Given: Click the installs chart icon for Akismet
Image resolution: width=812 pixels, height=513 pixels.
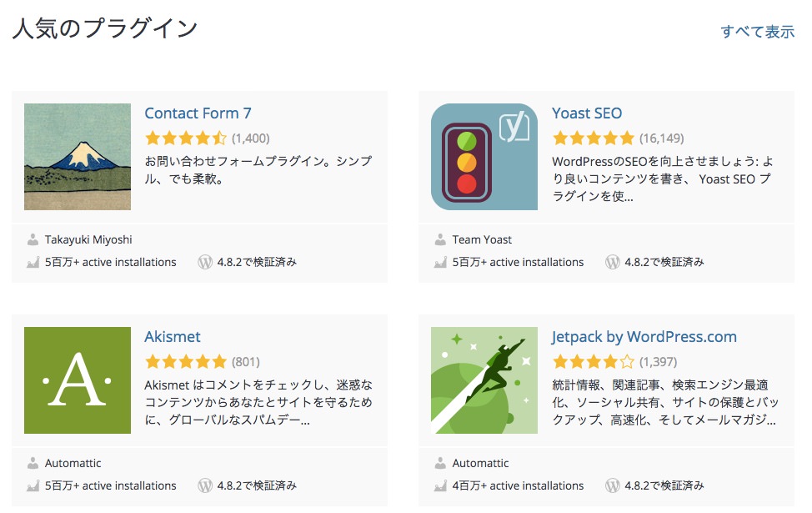Looking at the screenshot, I should coord(33,485).
